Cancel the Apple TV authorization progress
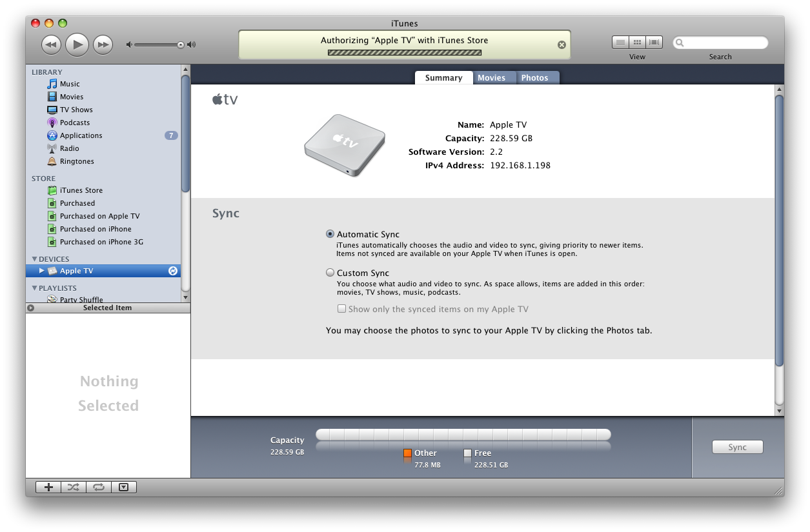810x532 pixels. coord(562,44)
